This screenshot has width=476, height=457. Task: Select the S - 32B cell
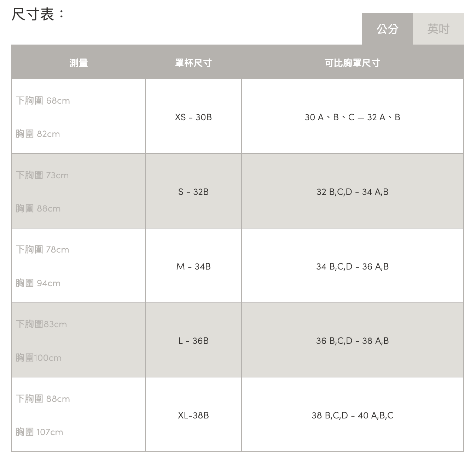(193, 192)
